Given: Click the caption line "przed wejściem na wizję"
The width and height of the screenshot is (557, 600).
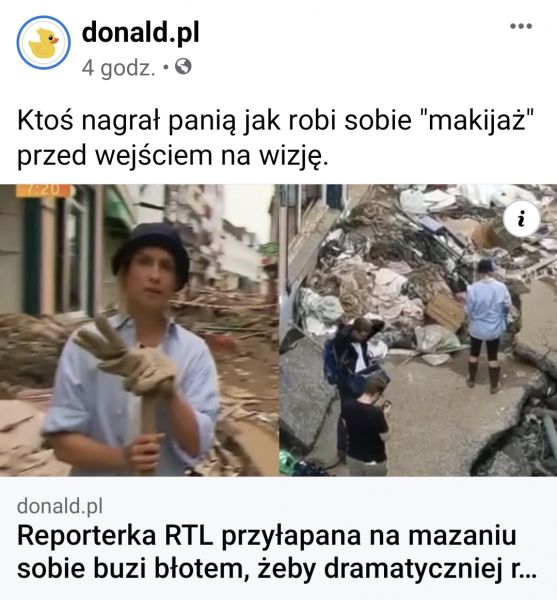Looking at the screenshot, I should point(173,156).
